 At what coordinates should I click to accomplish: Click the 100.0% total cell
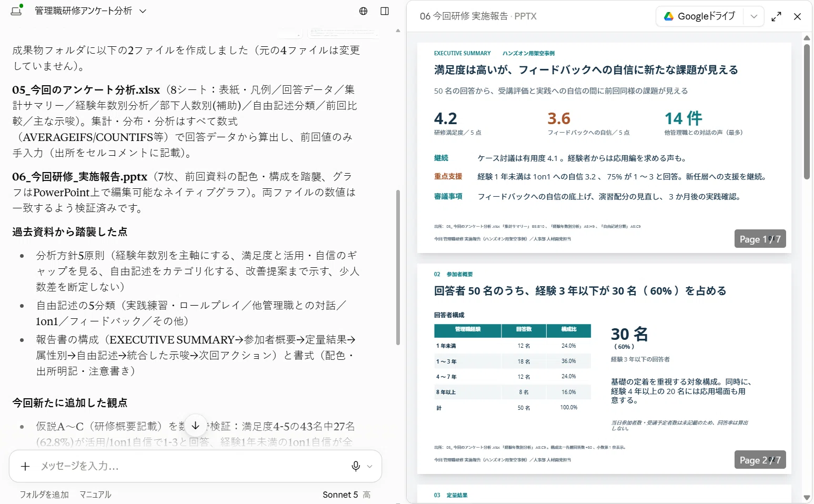coord(569,408)
